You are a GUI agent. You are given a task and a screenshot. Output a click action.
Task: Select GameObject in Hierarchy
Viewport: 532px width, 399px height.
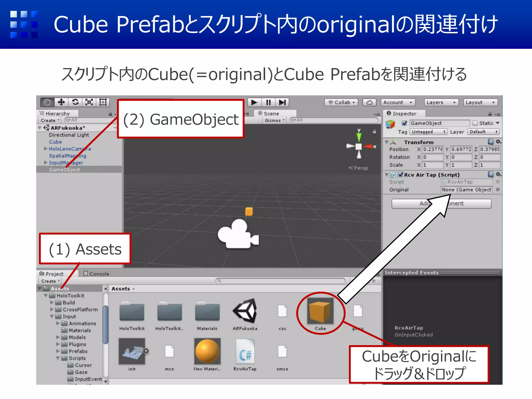[x=64, y=170]
